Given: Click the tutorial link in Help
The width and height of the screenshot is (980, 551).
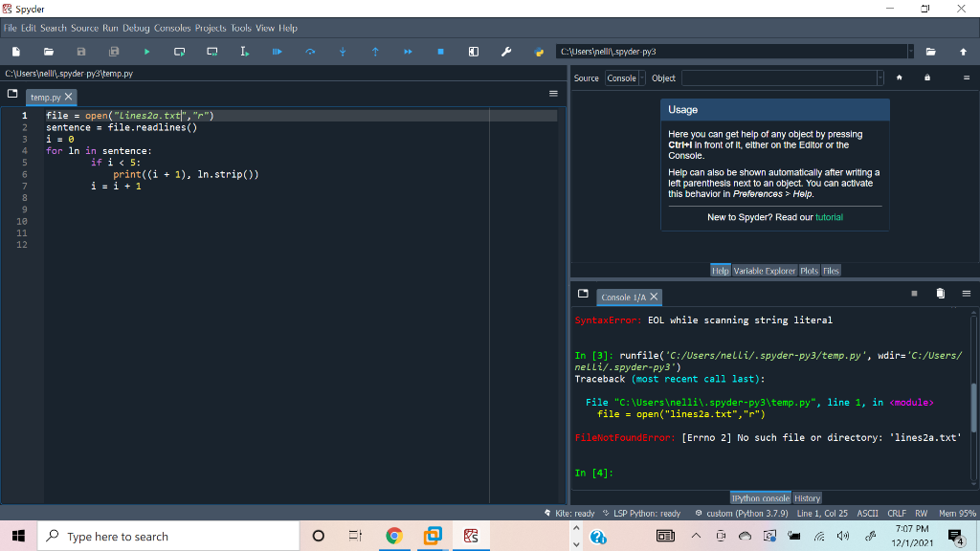Looking at the screenshot, I should (x=829, y=217).
